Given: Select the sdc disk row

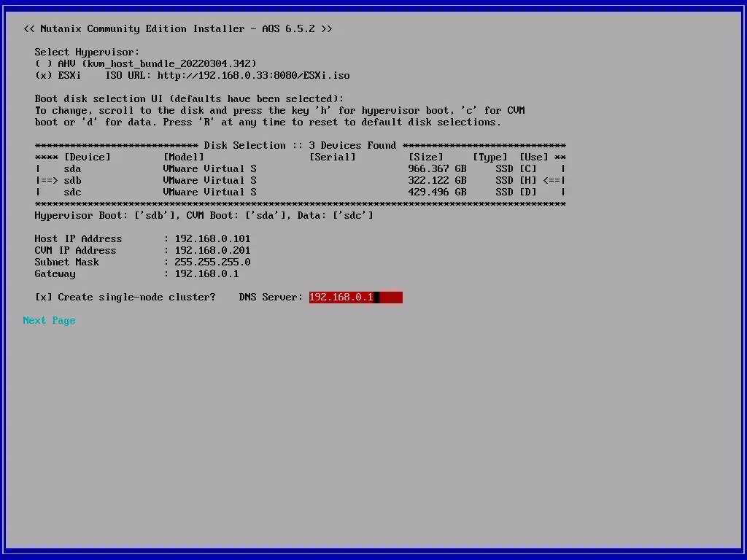Looking at the screenshot, I should tap(72, 192).
